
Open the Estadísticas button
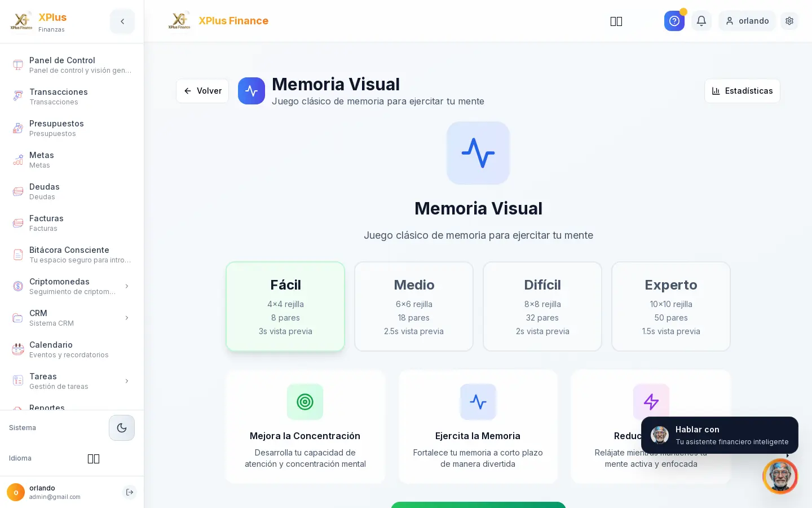(742, 91)
